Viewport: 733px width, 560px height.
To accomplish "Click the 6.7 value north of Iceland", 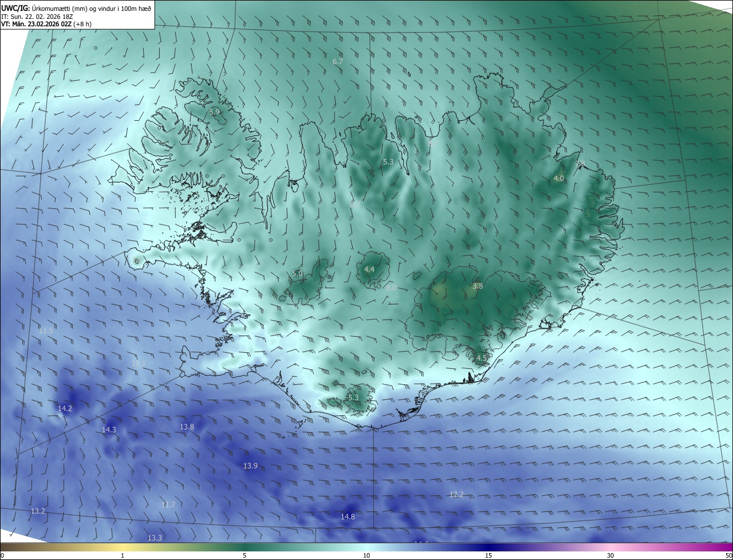I will tap(338, 61).
